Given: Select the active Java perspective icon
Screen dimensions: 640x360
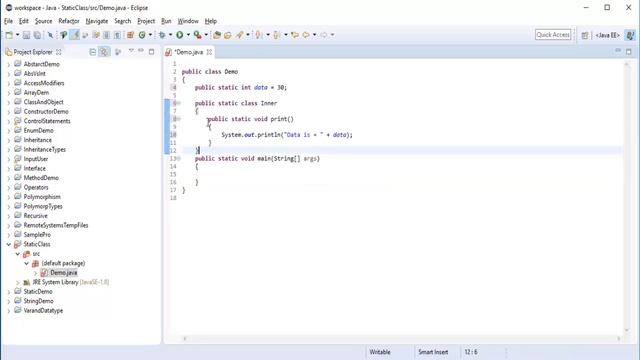Looking at the screenshot, I should coord(630,36).
